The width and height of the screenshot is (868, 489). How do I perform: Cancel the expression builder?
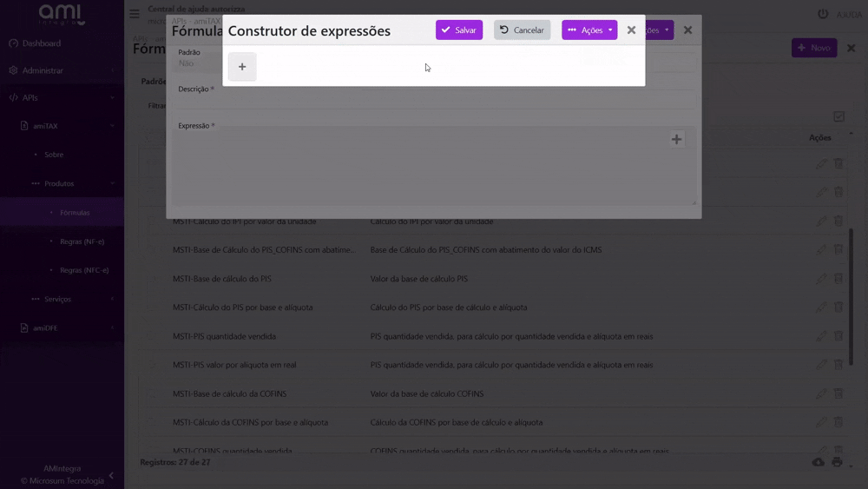point(522,30)
